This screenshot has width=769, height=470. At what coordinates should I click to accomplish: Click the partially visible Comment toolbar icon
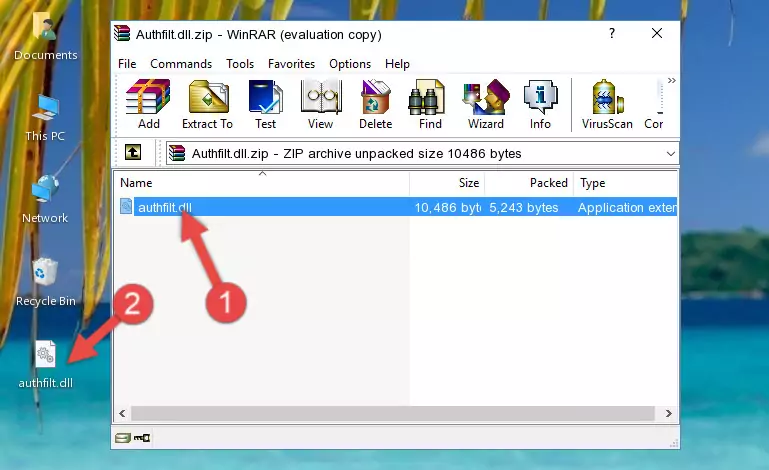pos(654,104)
